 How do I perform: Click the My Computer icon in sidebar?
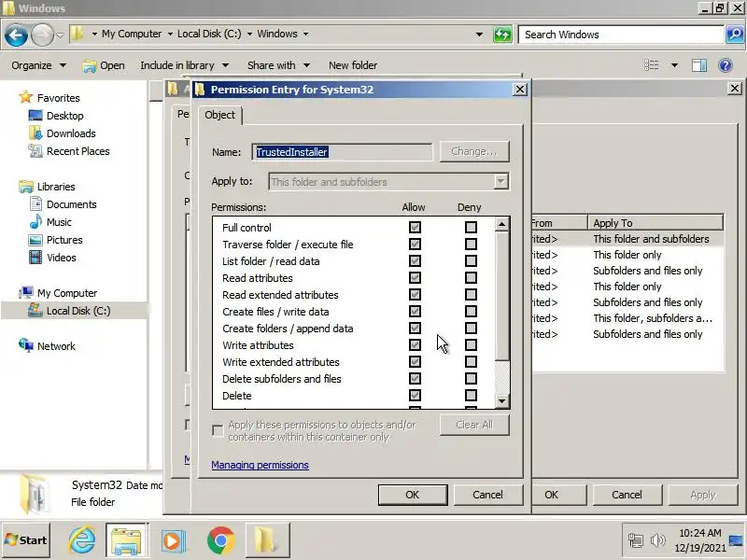click(26, 292)
